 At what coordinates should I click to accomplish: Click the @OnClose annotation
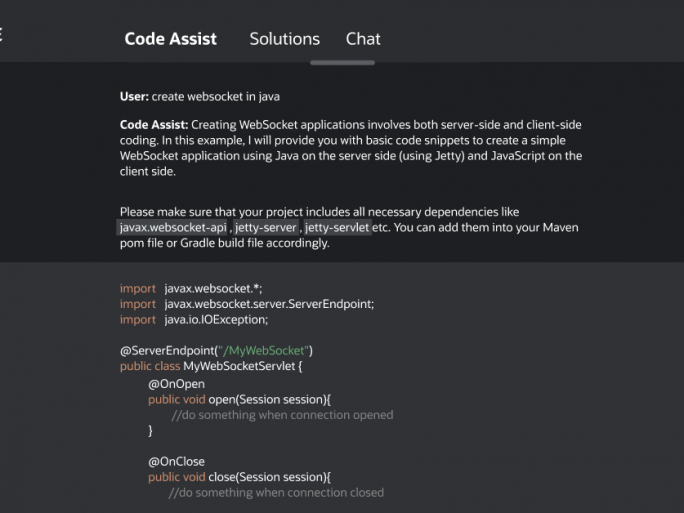176,462
